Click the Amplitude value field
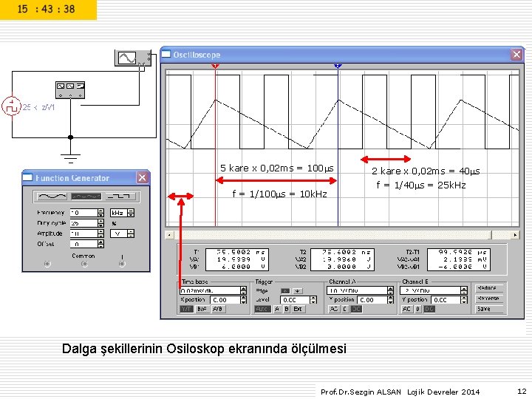This screenshot has width=532, height=399. (x=83, y=233)
